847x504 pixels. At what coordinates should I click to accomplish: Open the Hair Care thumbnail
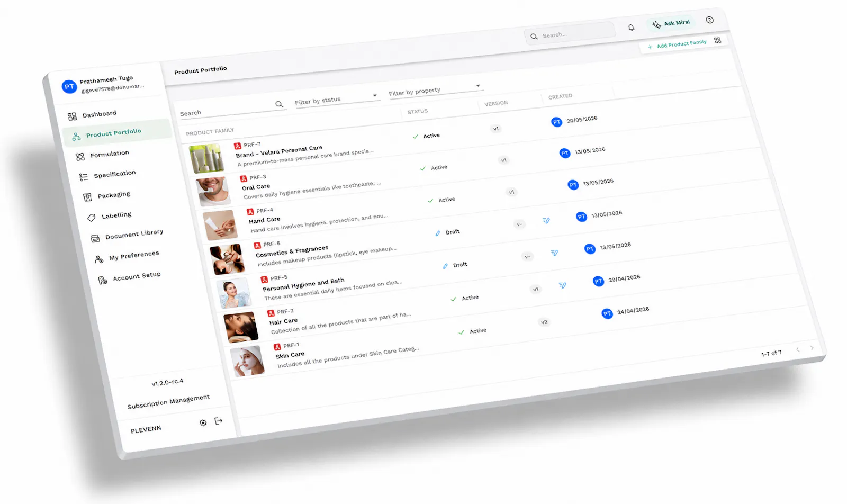point(241,327)
